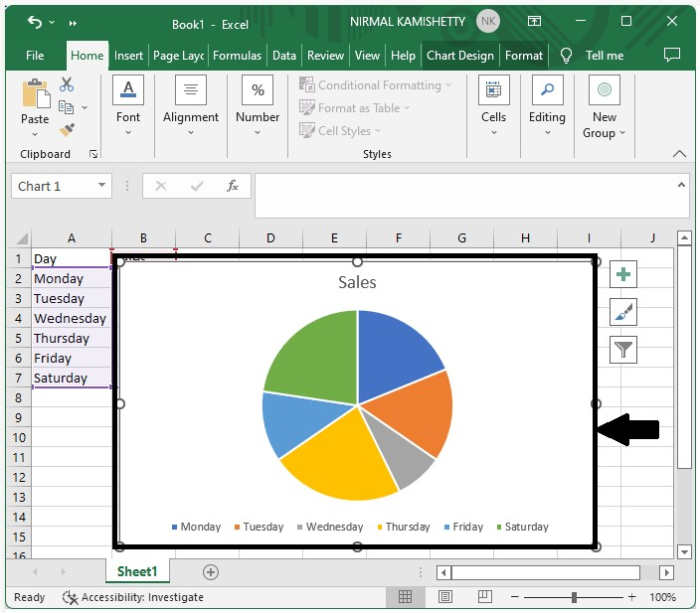Click the Insert Function fx icon
700x613 pixels.
[232, 186]
